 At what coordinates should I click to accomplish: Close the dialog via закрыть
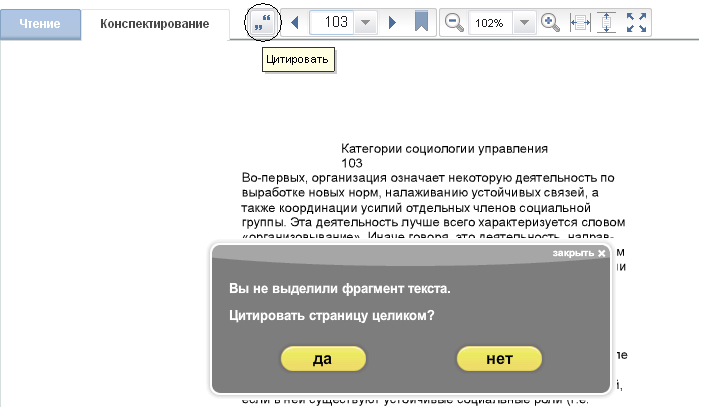[579, 253]
